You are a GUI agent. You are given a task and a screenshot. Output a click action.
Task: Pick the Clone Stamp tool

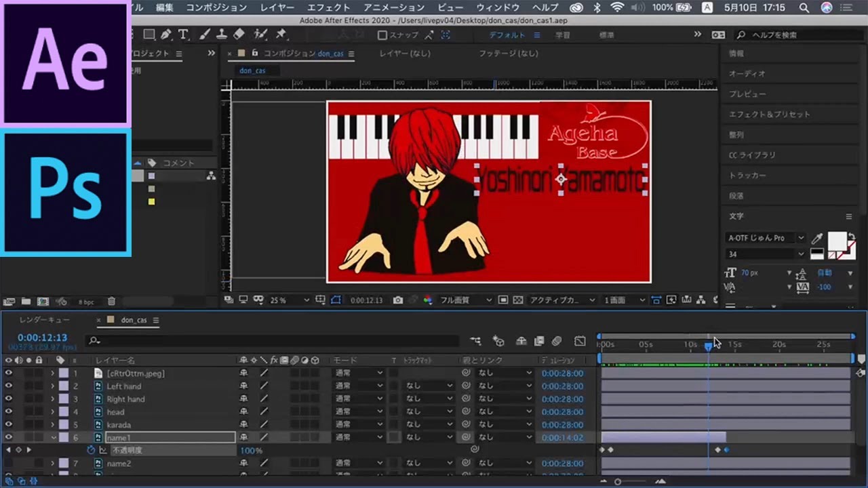click(221, 35)
